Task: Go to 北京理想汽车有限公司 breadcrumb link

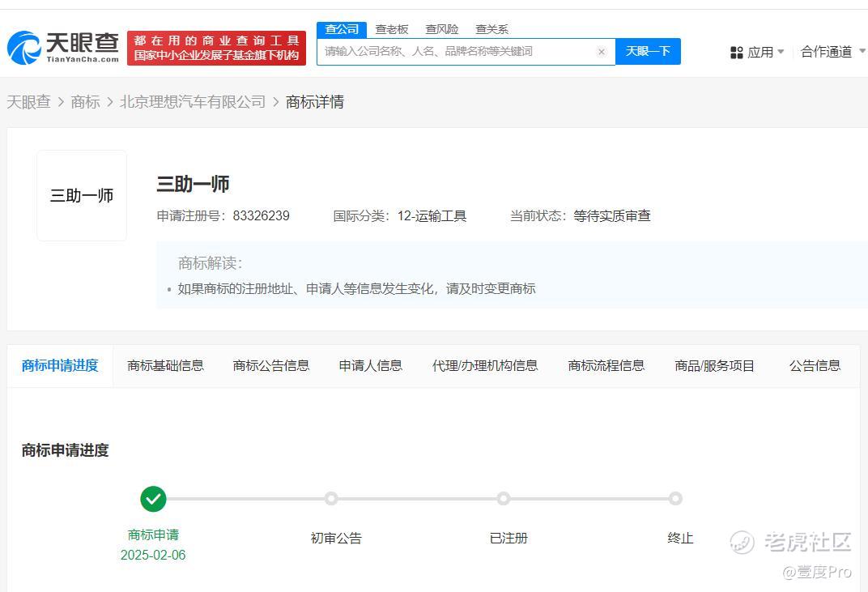Action: [193, 102]
